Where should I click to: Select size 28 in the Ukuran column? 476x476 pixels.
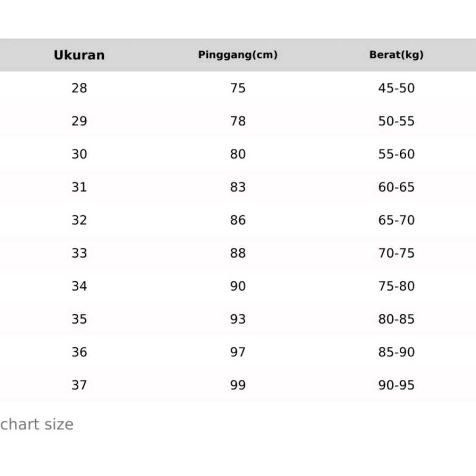[79, 88]
